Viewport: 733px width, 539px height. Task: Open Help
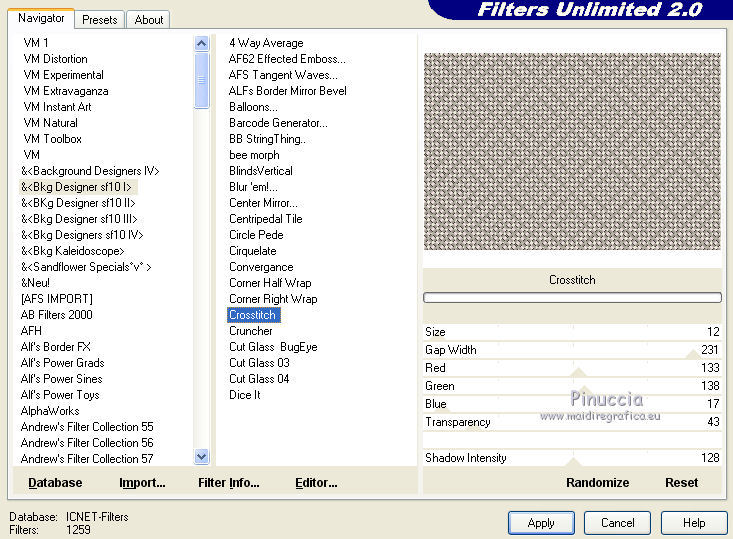coord(694,523)
